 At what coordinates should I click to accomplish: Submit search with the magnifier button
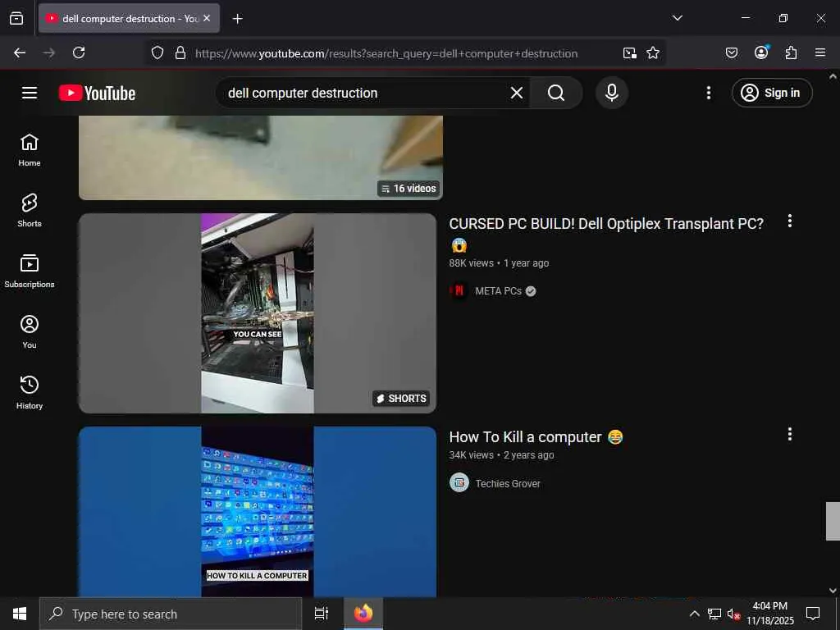[556, 93]
